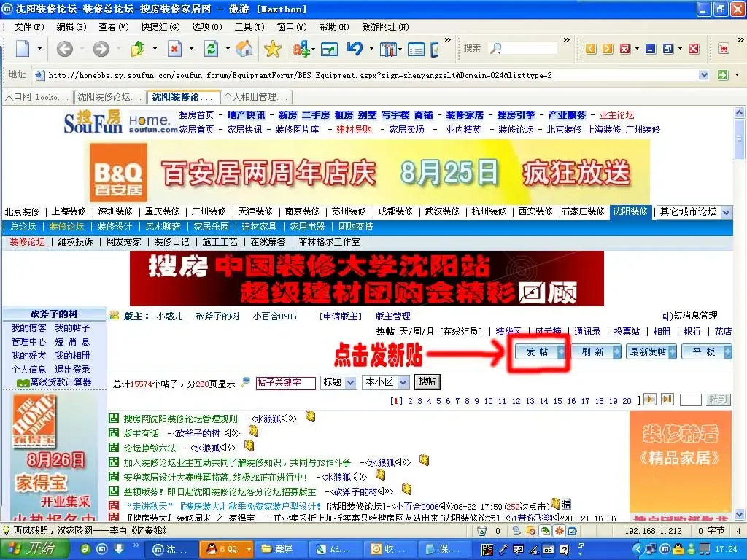Click the blue minimize-tab window icon

[651, 49]
